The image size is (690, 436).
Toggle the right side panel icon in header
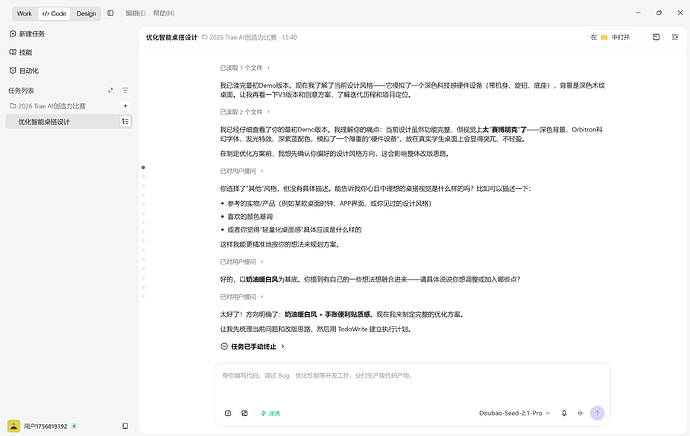point(675,37)
